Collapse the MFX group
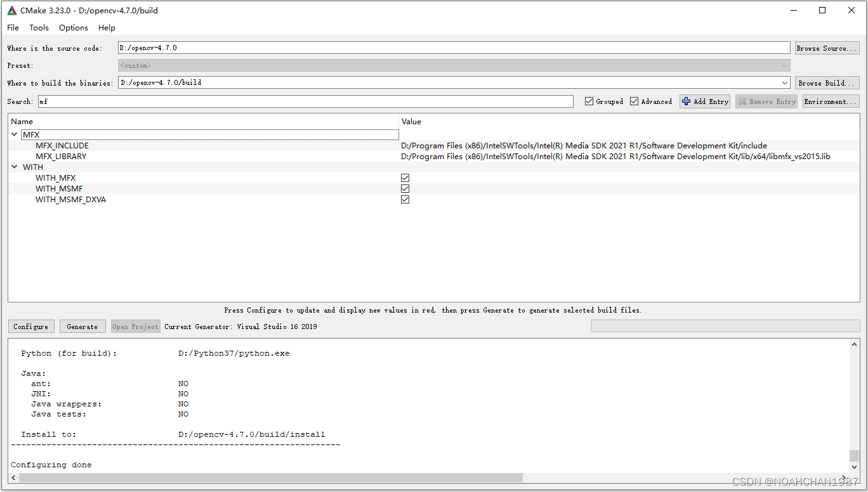 tap(15, 135)
